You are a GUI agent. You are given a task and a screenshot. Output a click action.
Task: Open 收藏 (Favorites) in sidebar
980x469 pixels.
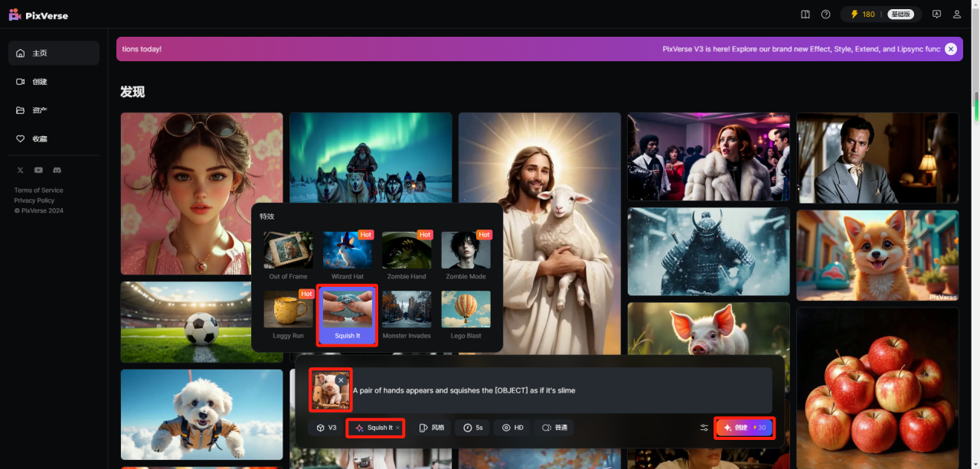click(x=40, y=138)
